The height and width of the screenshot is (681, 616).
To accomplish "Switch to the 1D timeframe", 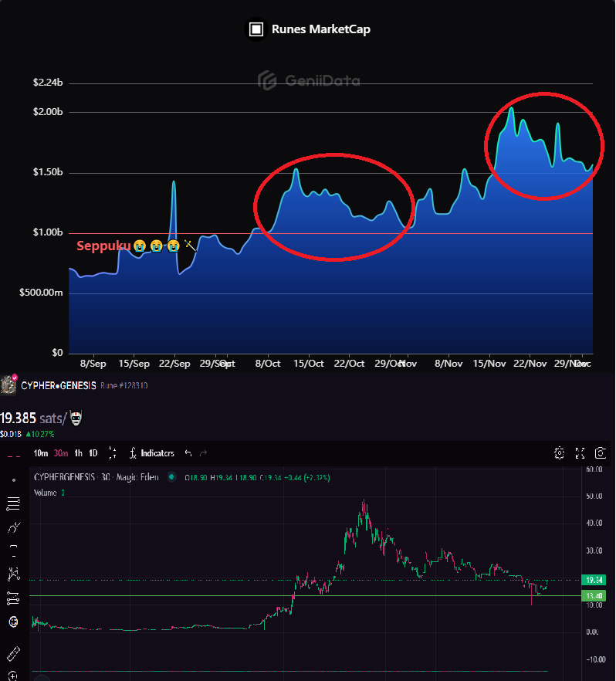I will 93,453.
